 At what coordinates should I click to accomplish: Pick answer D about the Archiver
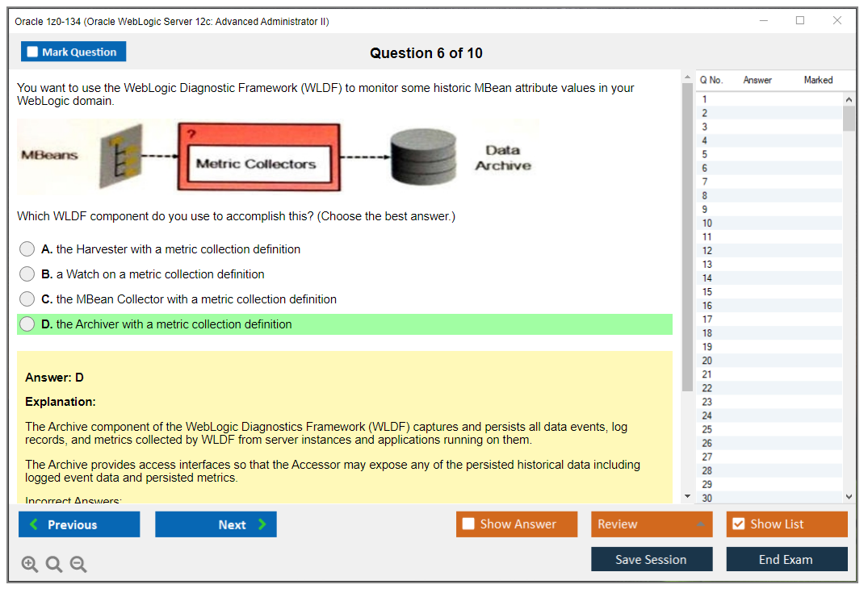[x=27, y=324]
